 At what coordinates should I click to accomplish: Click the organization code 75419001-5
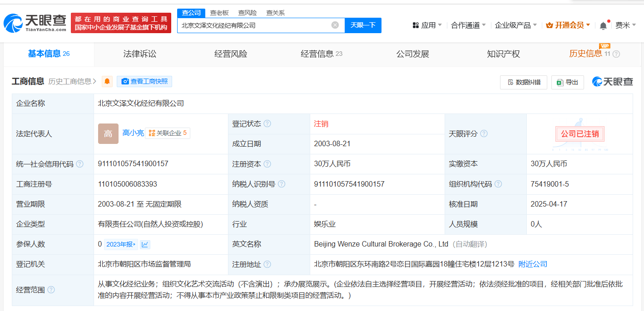click(550, 184)
